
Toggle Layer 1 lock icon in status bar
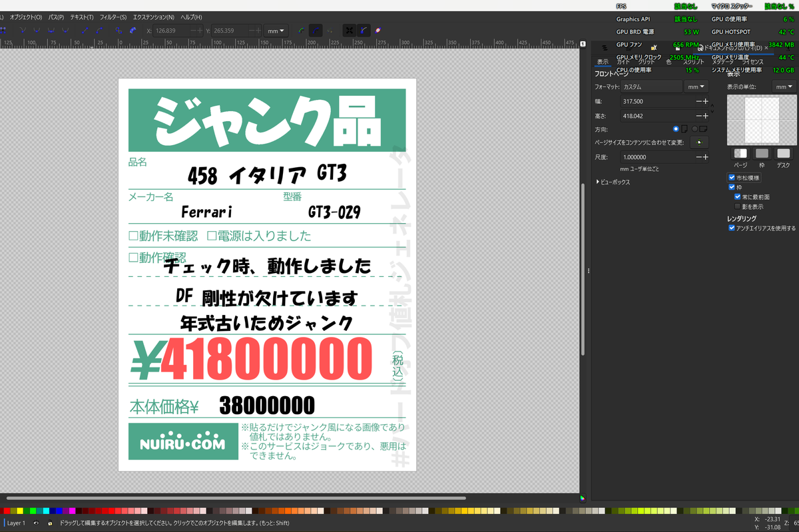(50, 523)
